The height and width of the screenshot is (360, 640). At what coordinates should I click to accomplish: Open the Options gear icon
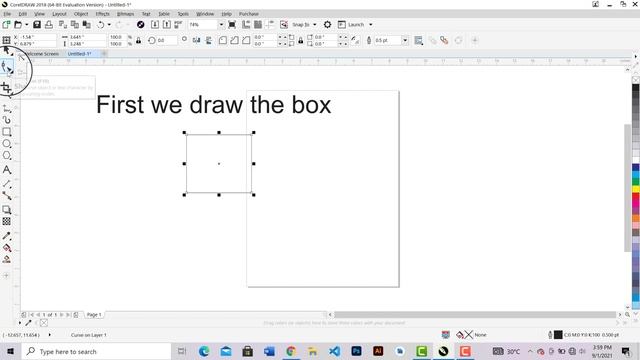click(327, 24)
